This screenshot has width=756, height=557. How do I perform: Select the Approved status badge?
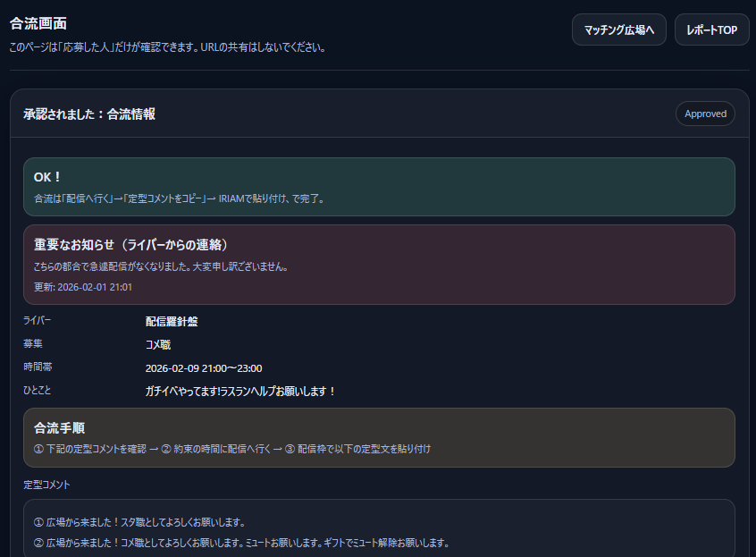point(705,114)
